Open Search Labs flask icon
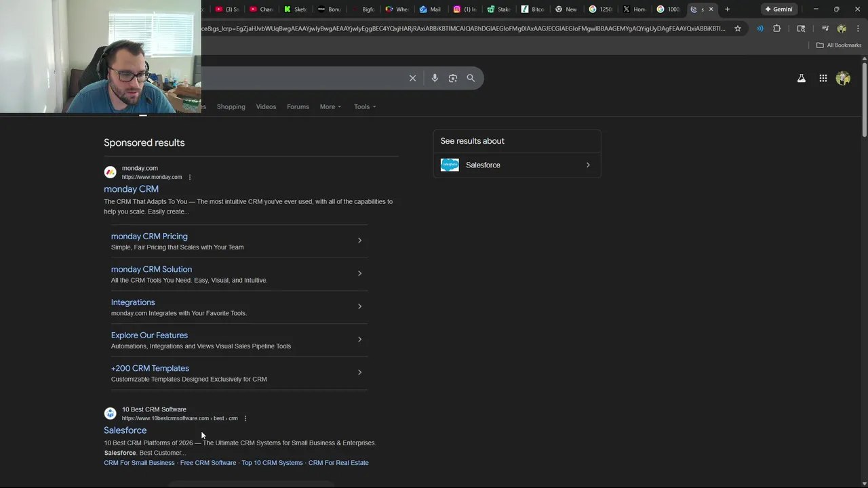Viewport: 868px width, 488px height. point(802,79)
